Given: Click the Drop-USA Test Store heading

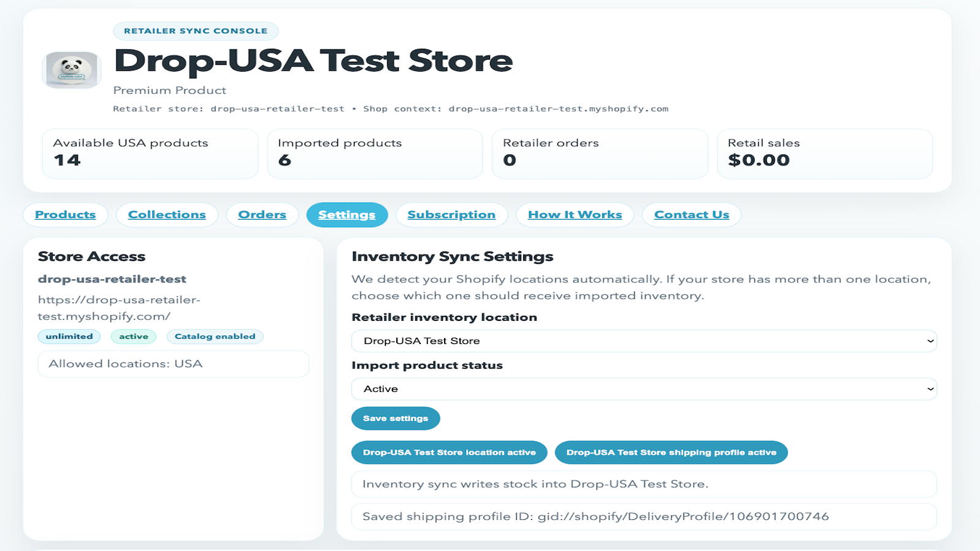Looking at the screenshot, I should pos(314,61).
